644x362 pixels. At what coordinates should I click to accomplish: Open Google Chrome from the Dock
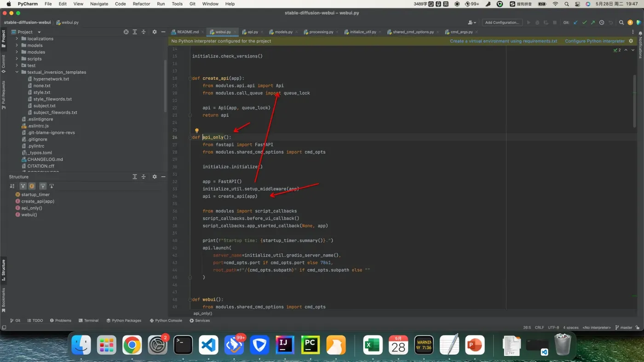[132, 345]
